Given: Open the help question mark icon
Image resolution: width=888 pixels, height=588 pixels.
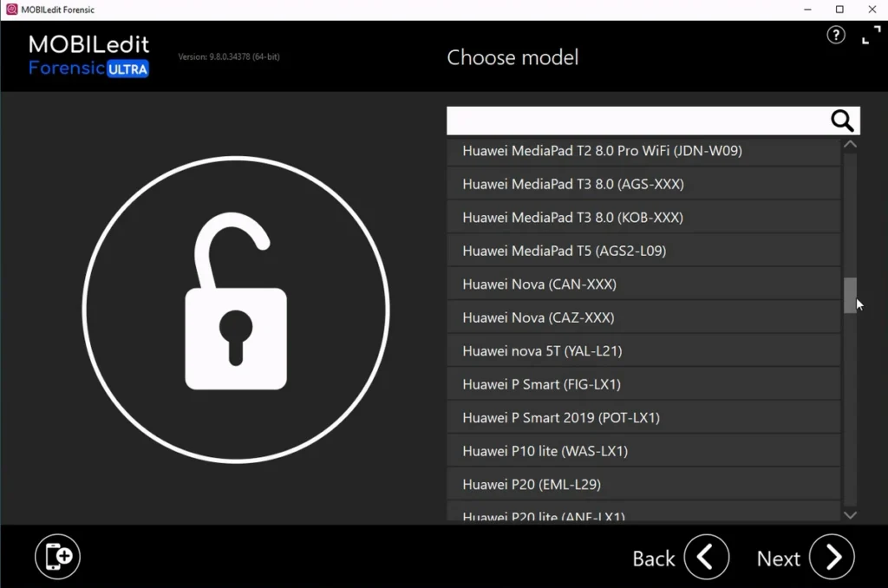Looking at the screenshot, I should 835,35.
